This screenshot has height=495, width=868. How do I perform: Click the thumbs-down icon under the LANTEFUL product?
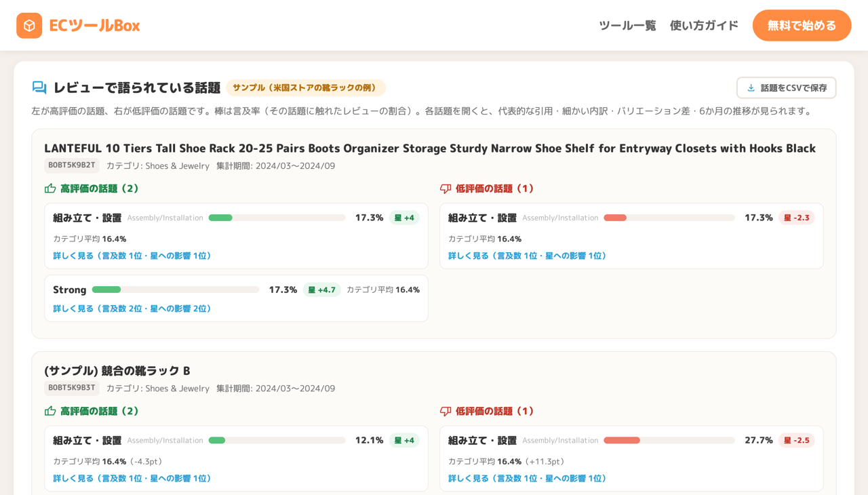[446, 189]
